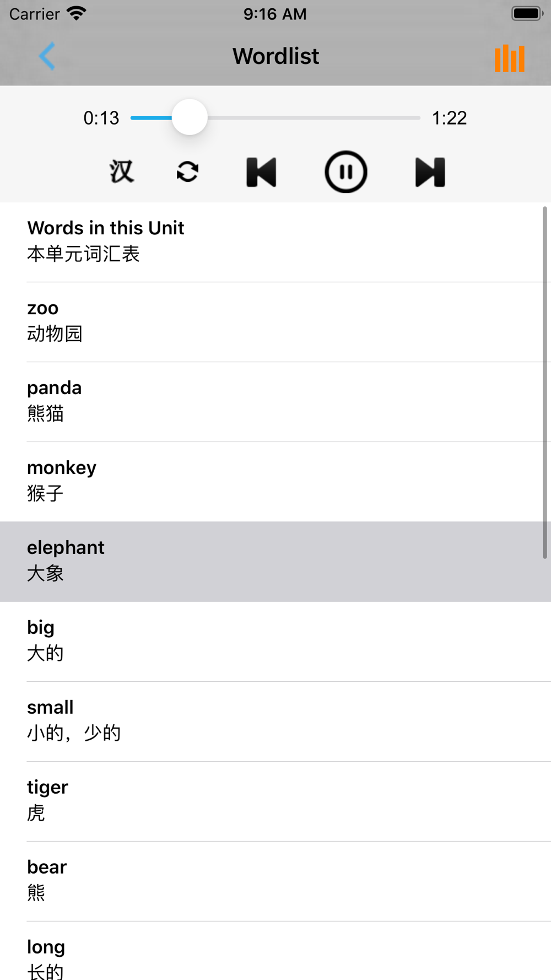Viewport: 551px width, 980px height.
Task: Skip to next track
Action: [x=430, y=172]
